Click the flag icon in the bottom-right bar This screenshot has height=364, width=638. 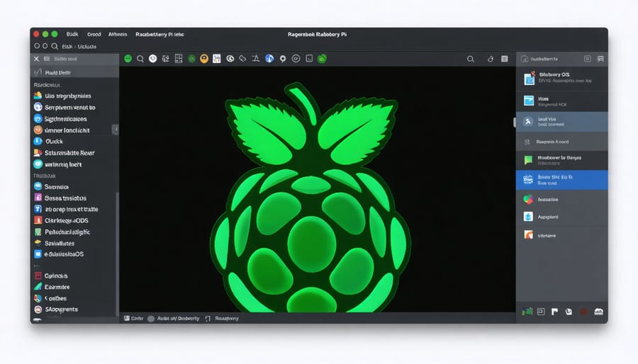click(x=554, y=312)
